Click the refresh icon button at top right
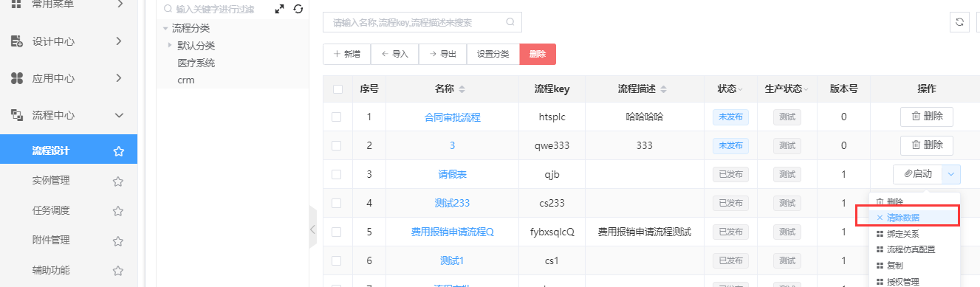This screenshot has width=980, height=287. coord(959,22)
